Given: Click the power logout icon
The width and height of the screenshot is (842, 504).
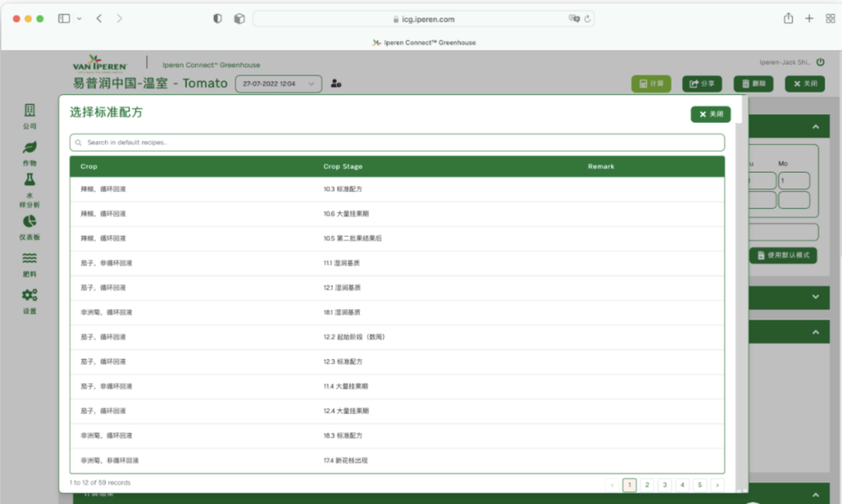Looking at the screenshot, I should tap(820, 62).
